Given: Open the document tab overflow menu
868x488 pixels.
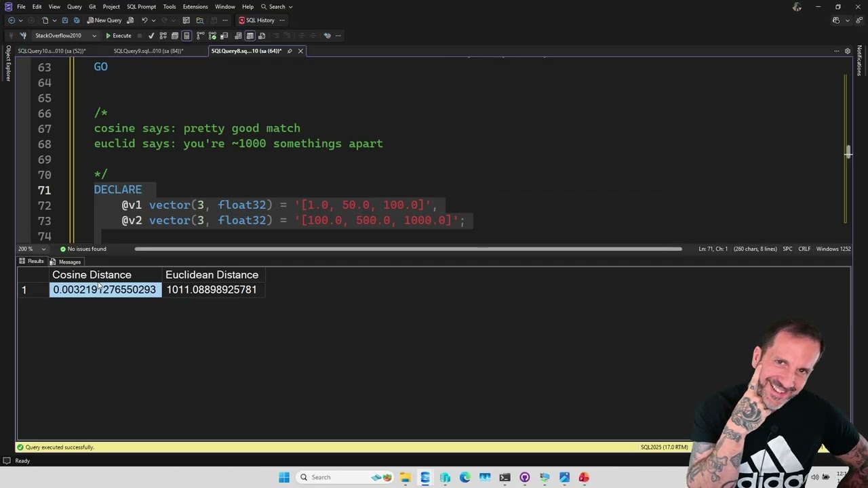Looking at the screenshot, I should pos(837,51).
